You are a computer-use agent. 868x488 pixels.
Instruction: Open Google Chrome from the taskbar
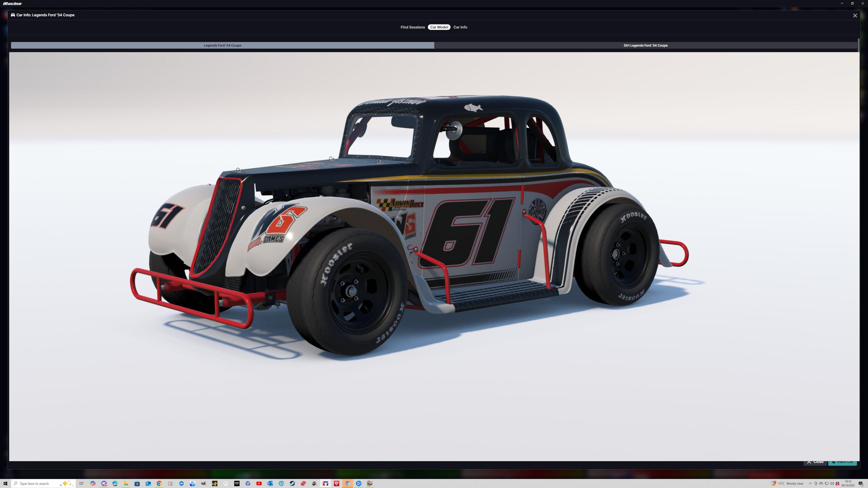point(159,484)
